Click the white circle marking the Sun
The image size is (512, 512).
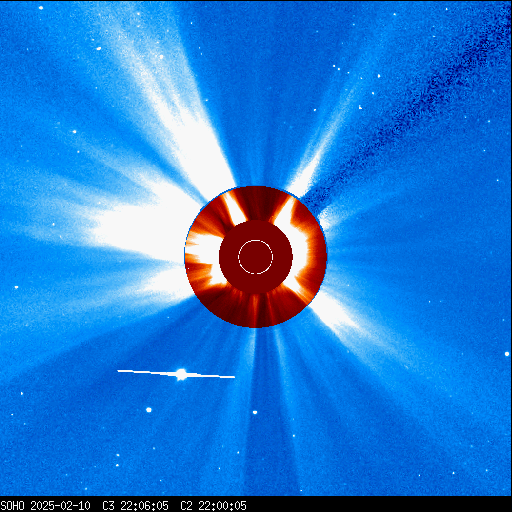point(255,257)
